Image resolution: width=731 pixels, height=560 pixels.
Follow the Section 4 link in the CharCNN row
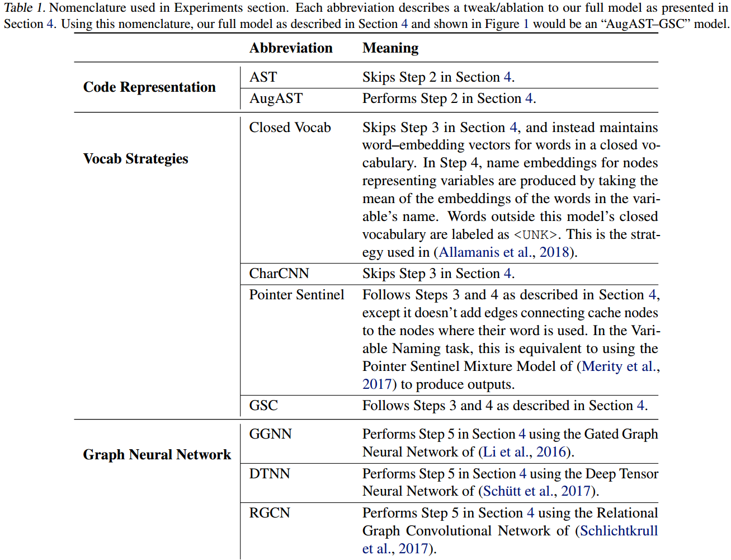(507, 273)
